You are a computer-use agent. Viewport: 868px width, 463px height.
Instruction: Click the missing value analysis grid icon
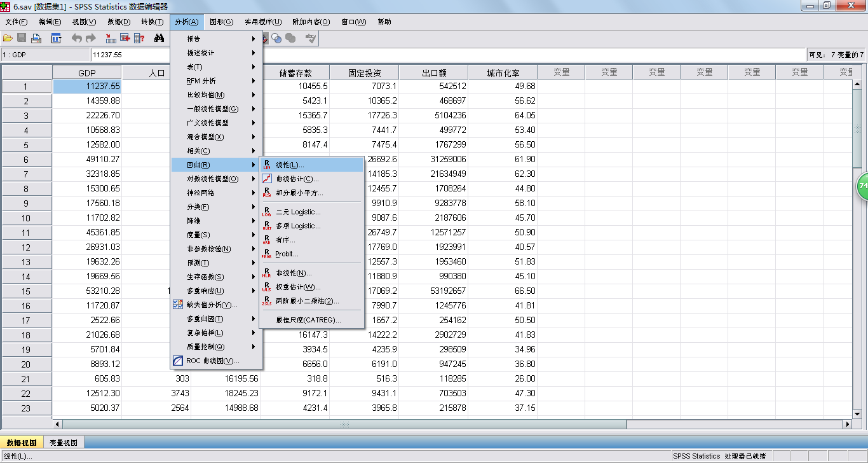click(178, 305)
